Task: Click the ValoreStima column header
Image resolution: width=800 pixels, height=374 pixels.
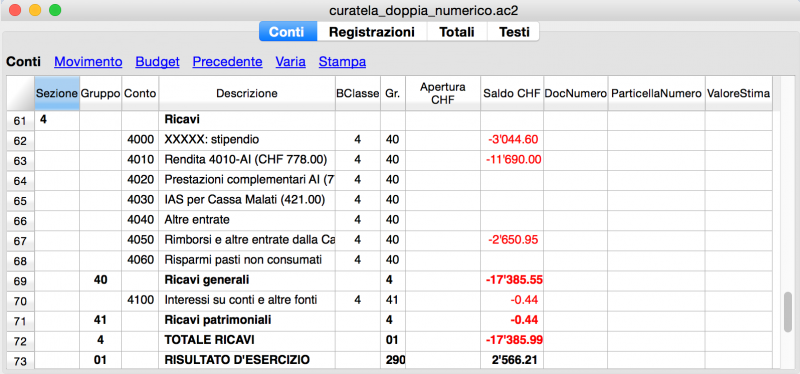Action: point(738,93)
